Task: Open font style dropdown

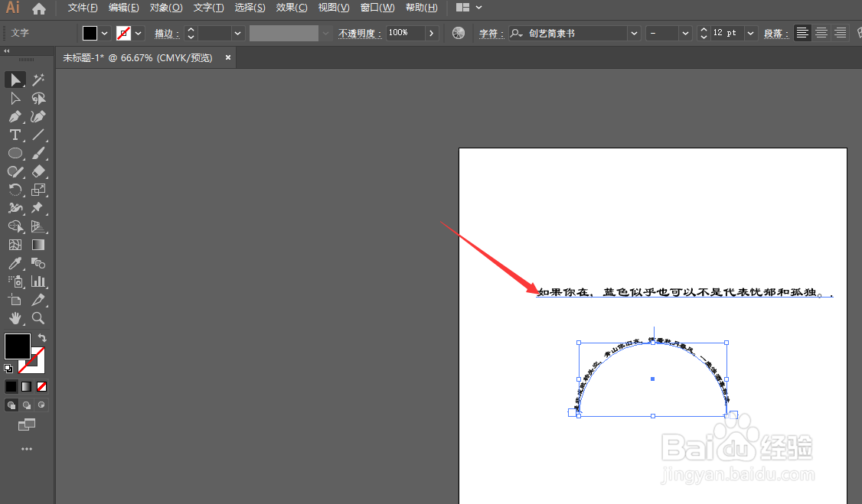Action: pos(685,34)
